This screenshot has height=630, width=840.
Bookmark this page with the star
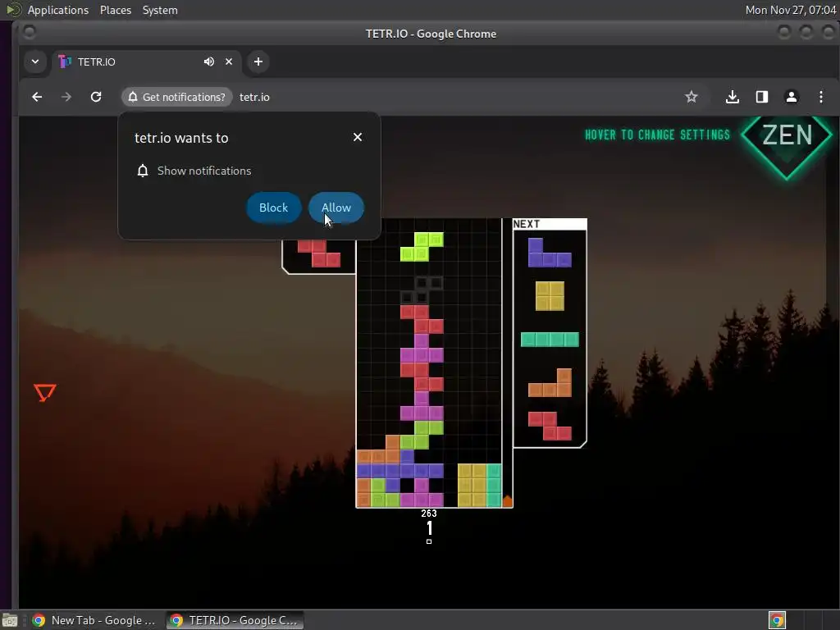[691, 97]
